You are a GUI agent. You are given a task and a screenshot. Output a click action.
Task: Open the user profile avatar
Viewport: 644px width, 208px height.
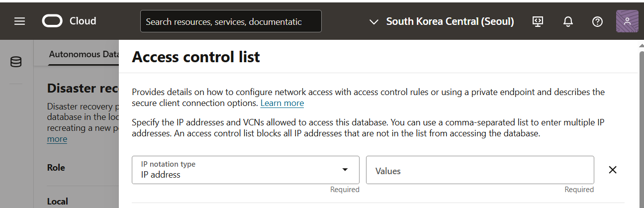click(627, 21)
